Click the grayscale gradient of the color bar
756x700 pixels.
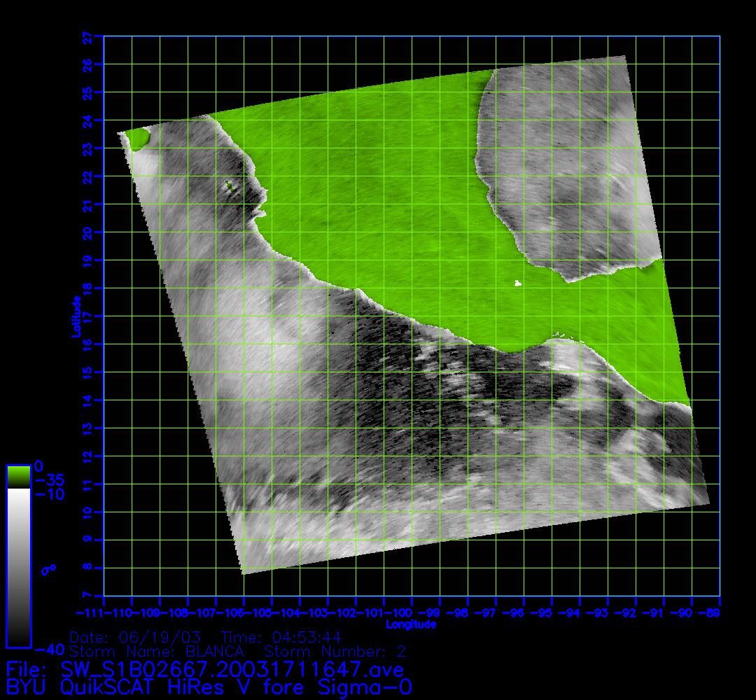click(x=18, y=567)
